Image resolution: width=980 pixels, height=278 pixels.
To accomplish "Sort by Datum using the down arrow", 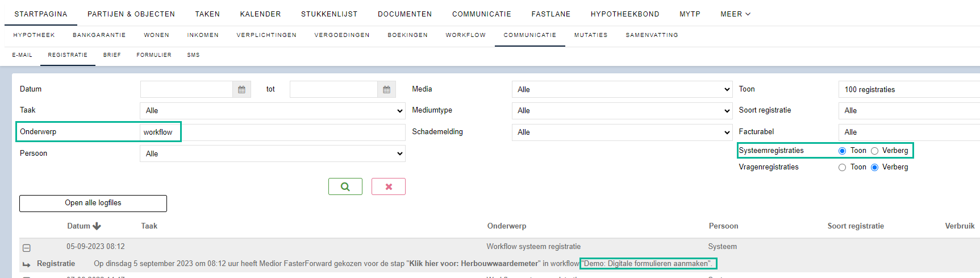I will (x=97, y=226).
